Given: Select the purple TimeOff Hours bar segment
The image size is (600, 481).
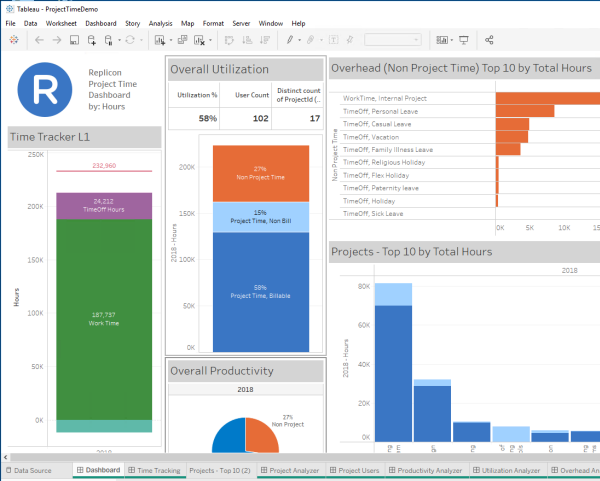Looking at the screenshot, I should point(104,205).
